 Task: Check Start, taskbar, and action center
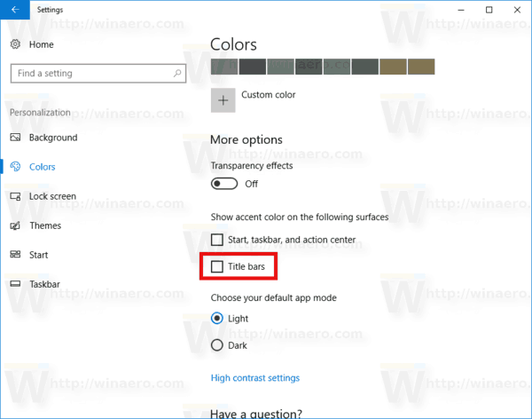tap(217, 239)
